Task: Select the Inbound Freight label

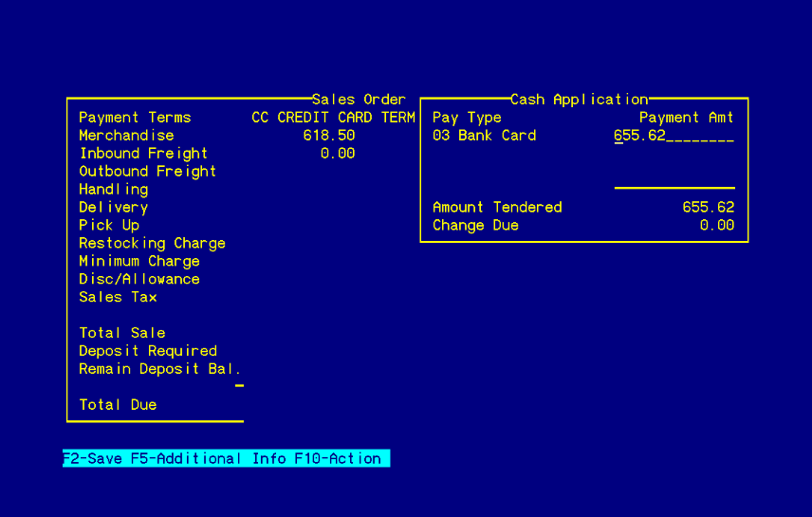Action: pyautogui.click(x=143, y=154)
